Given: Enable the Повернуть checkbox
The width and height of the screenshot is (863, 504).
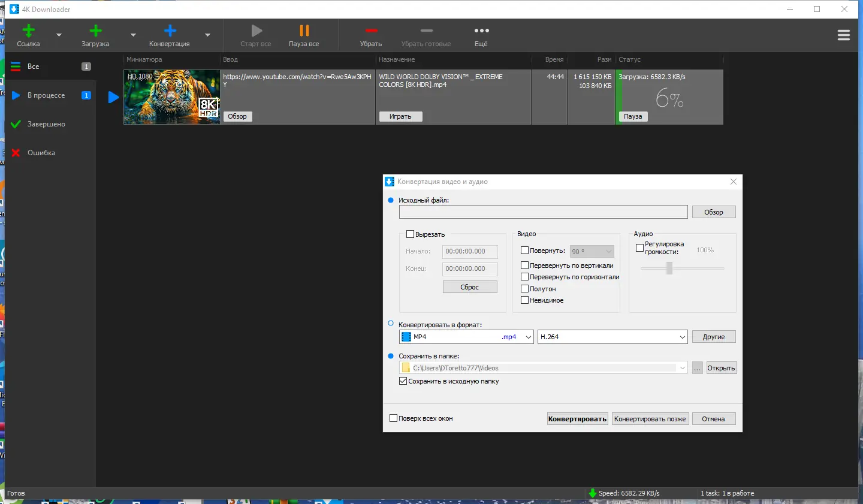Looking at the screenshot, I should coord(524,251).
